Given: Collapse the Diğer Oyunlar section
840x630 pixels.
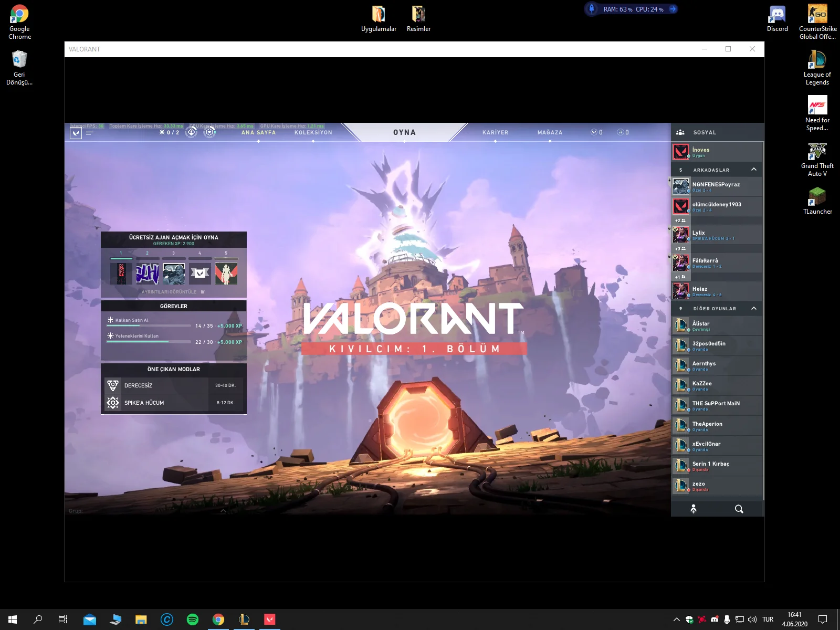Looking at the screenshot, I should (x=754, y=308).
